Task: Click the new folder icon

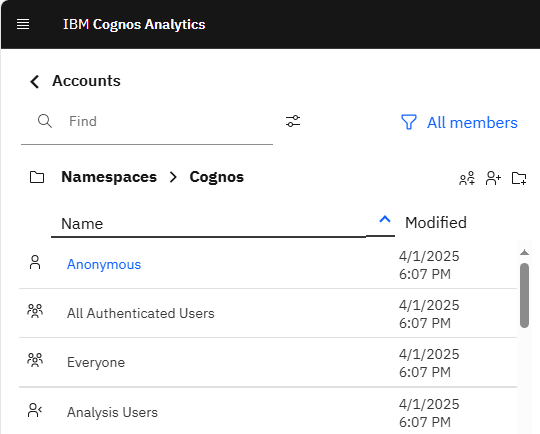Action: [x=519, y=178]
